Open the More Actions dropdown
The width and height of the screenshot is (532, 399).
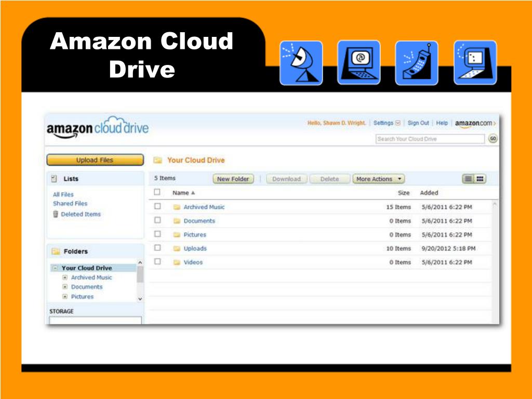coord(379,179)
